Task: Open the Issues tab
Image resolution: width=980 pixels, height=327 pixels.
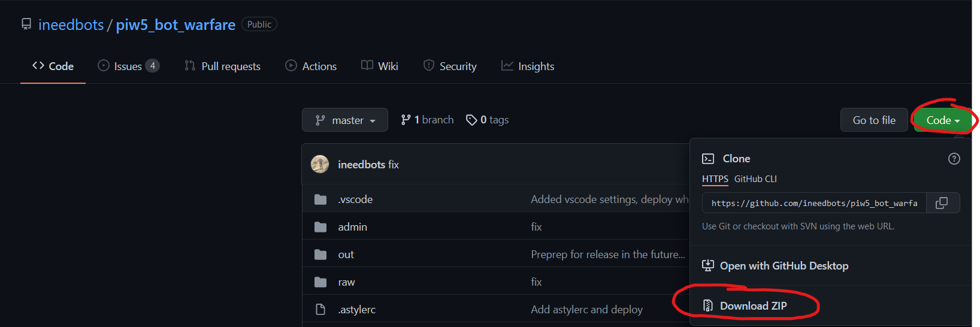Action: tap(128, 66)
